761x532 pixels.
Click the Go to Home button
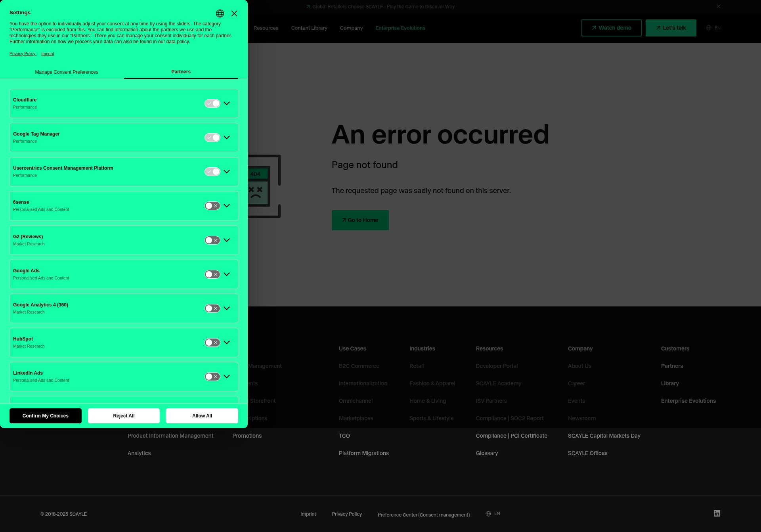(360, 220)
